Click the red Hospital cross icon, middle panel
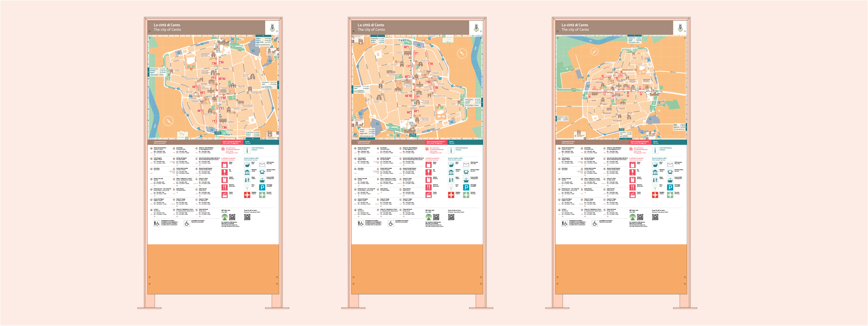Image resolution: width=868 pixels, height=326 pixels. pyautogui.click(x=451, y=195)
